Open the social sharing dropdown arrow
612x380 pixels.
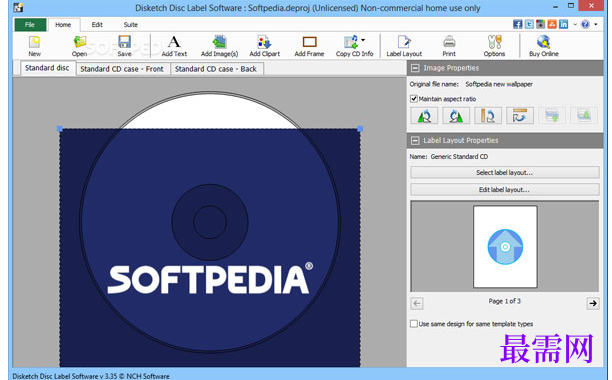(x=575, y=24)
